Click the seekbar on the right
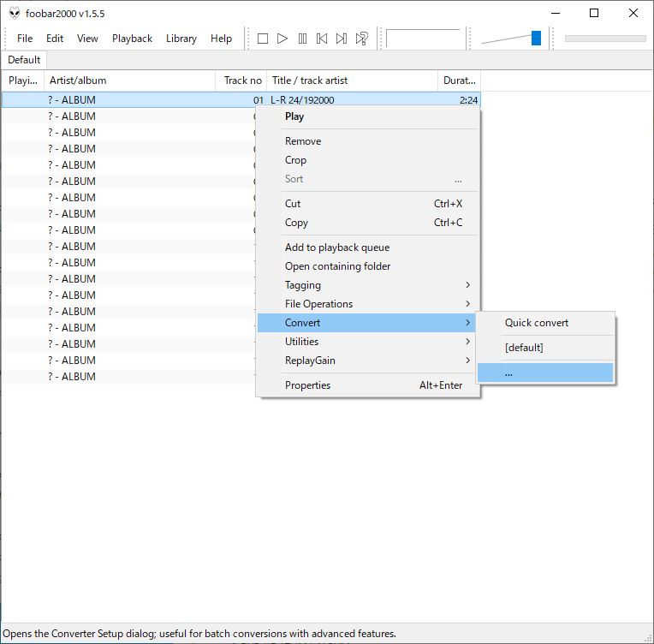The image size is (654, 644). pos(605,39)
